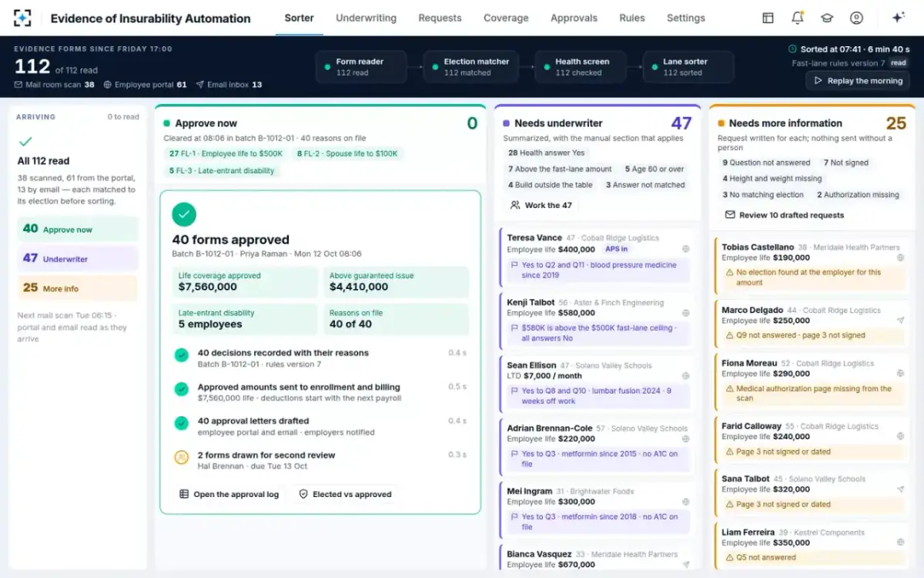The image size is (924, 578).
Task: Click the clock icon beside Sorted at 07:41
Action: point(792,49)
